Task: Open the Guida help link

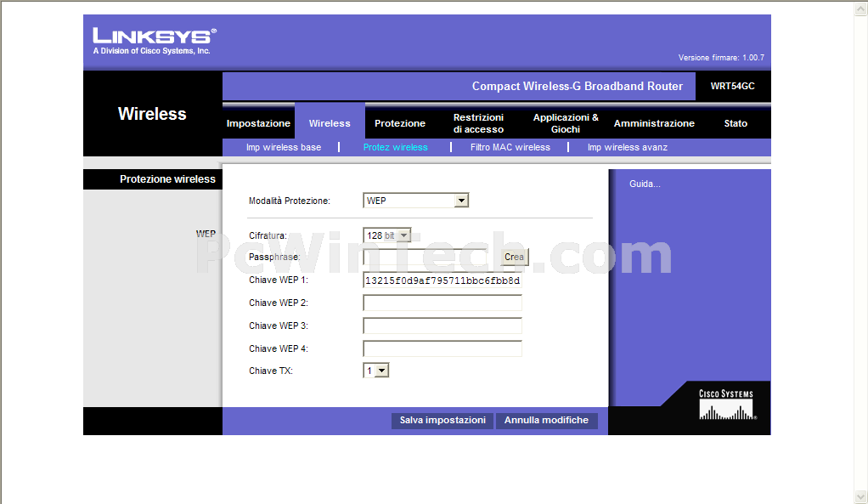Action: pyautogui.click(x=645, y=184)
